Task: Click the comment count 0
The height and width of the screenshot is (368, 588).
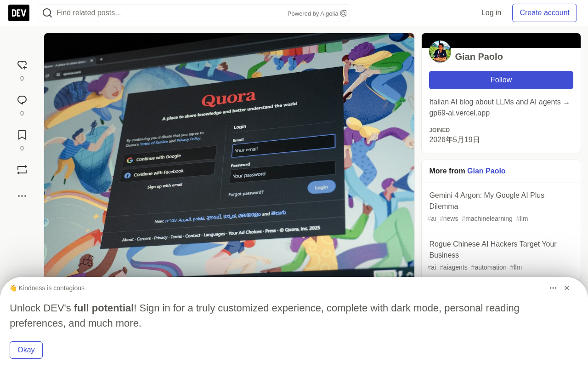Action: click(x=22, y=113)
